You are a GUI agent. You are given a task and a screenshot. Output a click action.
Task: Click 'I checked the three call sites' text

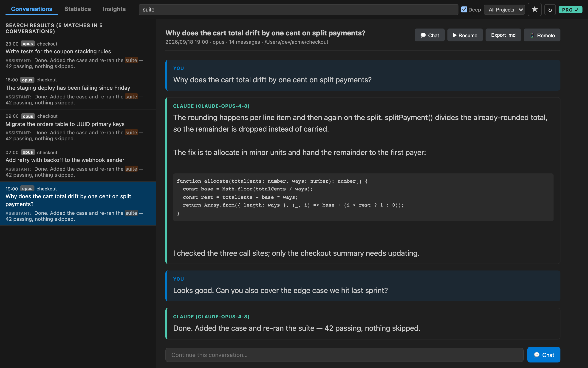click(296, 253)
